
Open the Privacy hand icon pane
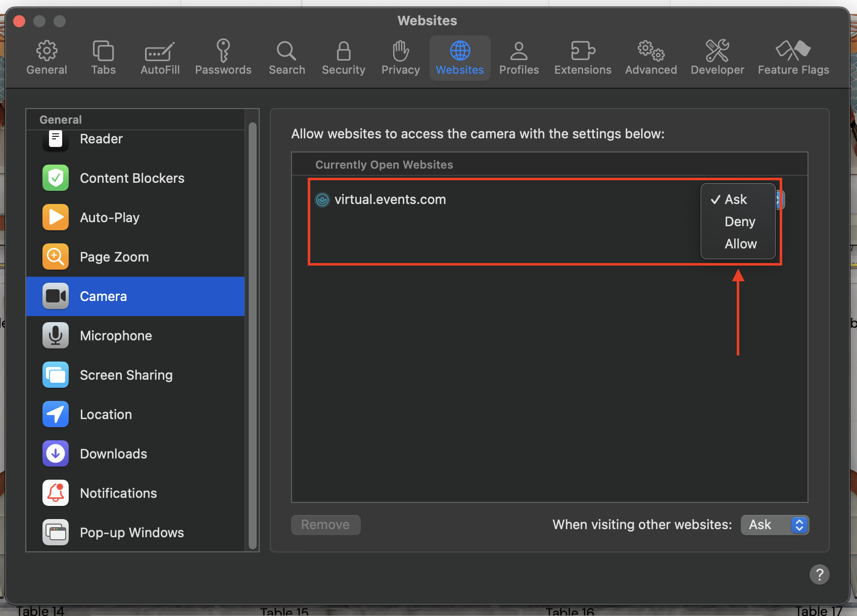[400, 51]
